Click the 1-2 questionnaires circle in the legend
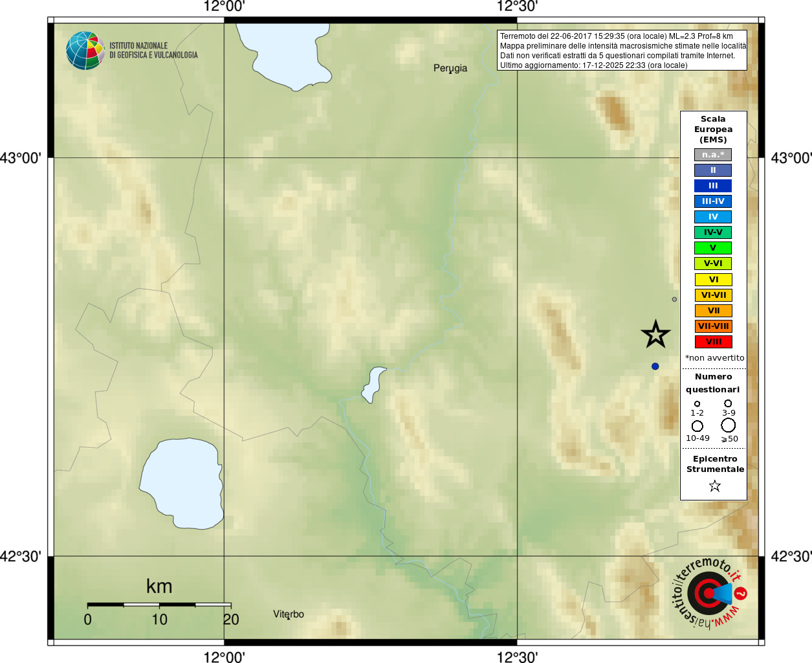 pos(697,404)
